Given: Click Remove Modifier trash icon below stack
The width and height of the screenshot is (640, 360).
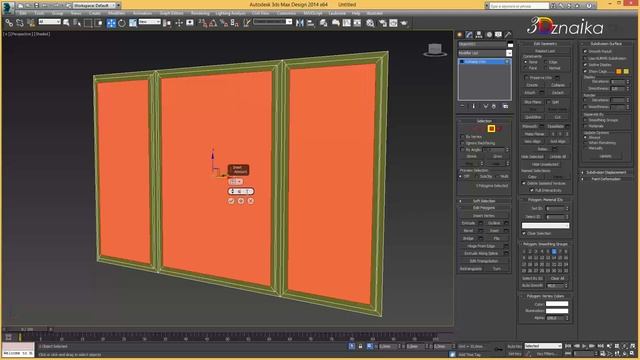Looking at the screenshot, I should [493, 106].
